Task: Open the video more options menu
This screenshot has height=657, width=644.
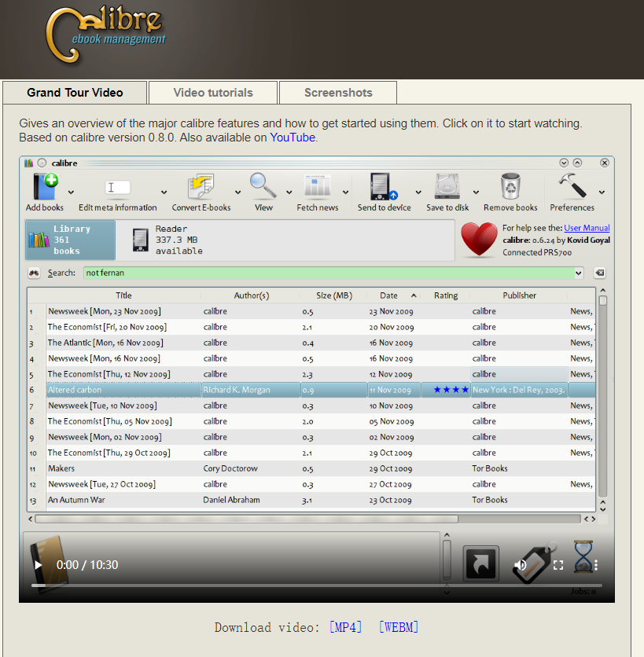Action: pos(596,565)
